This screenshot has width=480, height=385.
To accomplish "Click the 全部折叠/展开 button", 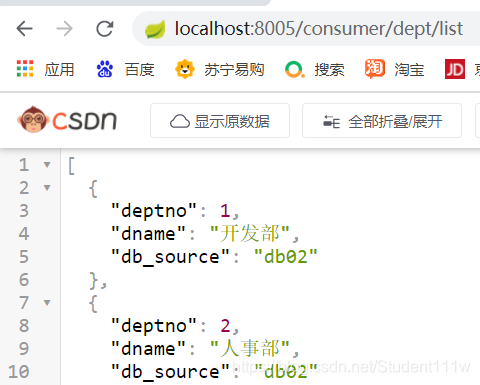I will tap(382, 120).
